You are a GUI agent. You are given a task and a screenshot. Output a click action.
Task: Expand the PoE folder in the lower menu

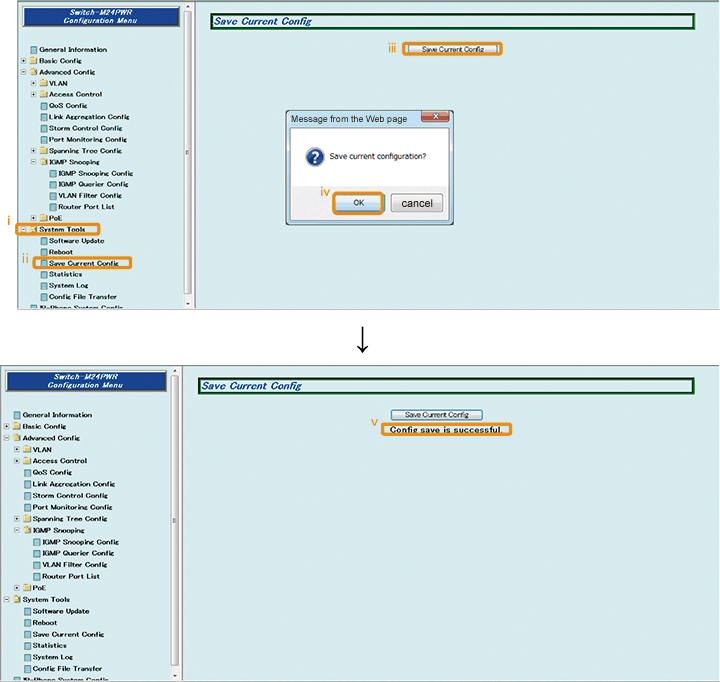[17, 588]
